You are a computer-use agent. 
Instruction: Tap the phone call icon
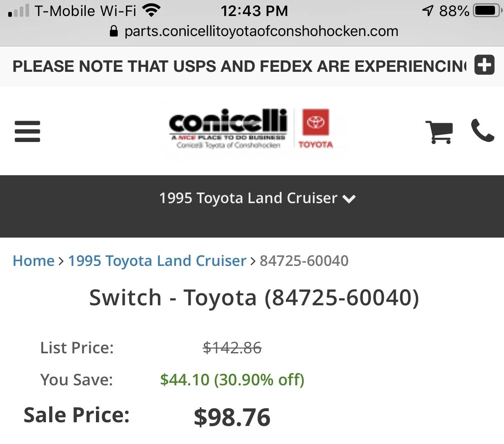pos(483,130)
